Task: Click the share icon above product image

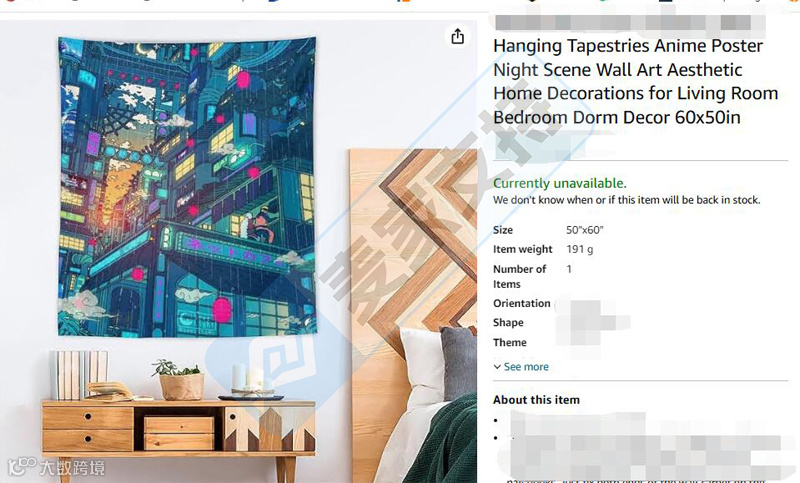Action: (458, 37)
